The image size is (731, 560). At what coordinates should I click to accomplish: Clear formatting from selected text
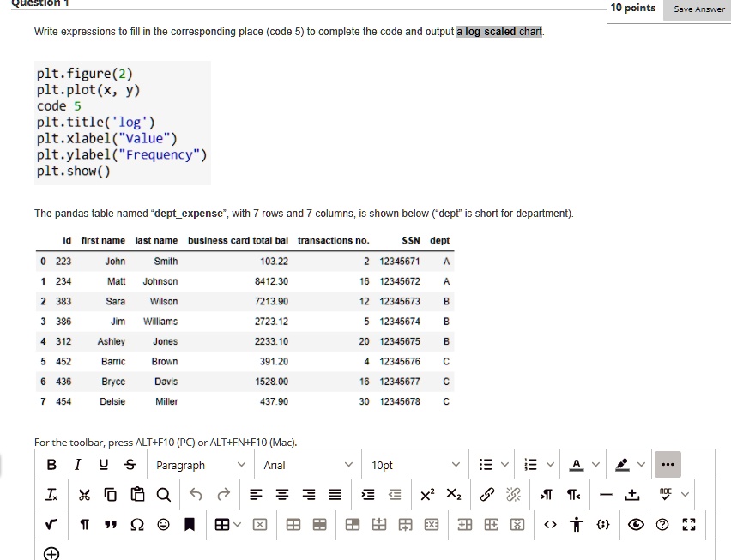click(51, 494)
